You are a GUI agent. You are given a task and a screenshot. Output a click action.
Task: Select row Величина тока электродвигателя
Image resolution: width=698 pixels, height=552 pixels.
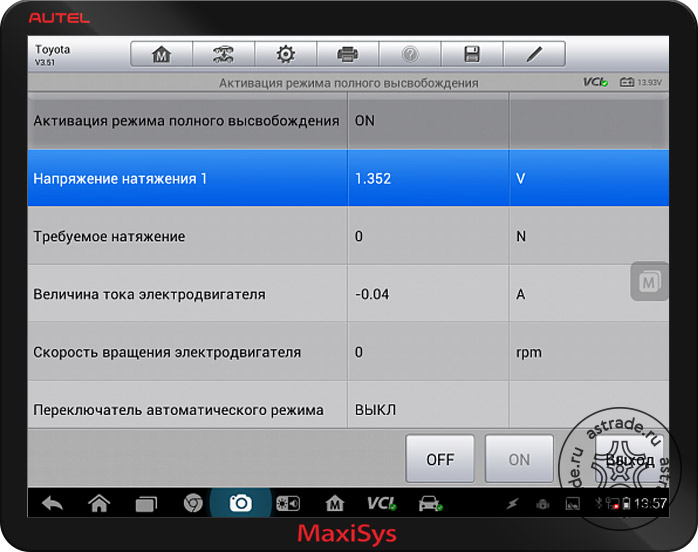pyautogui.click(x=348, y=294)
